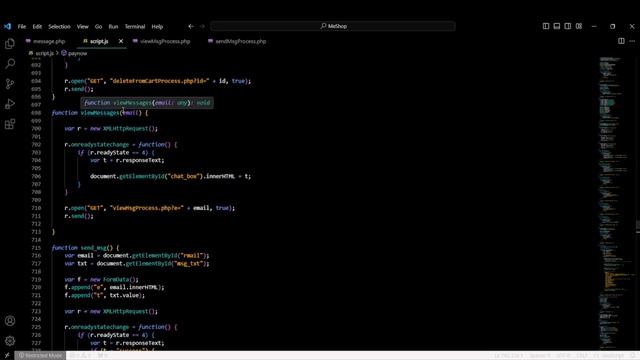Click the vertical scrollbar thumb of editor

(638, 226)
